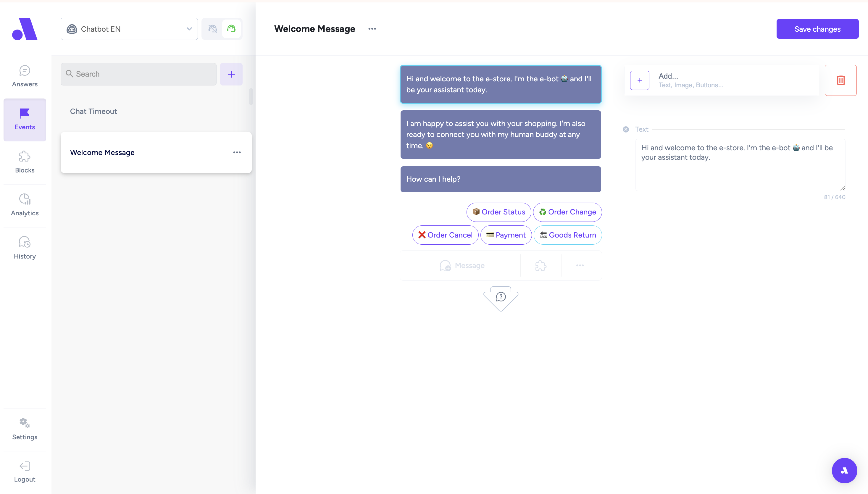This screenshot has height=494, width=868.
Task: Switch to Events tab in sidebar
Action: (x=25, y=120)
